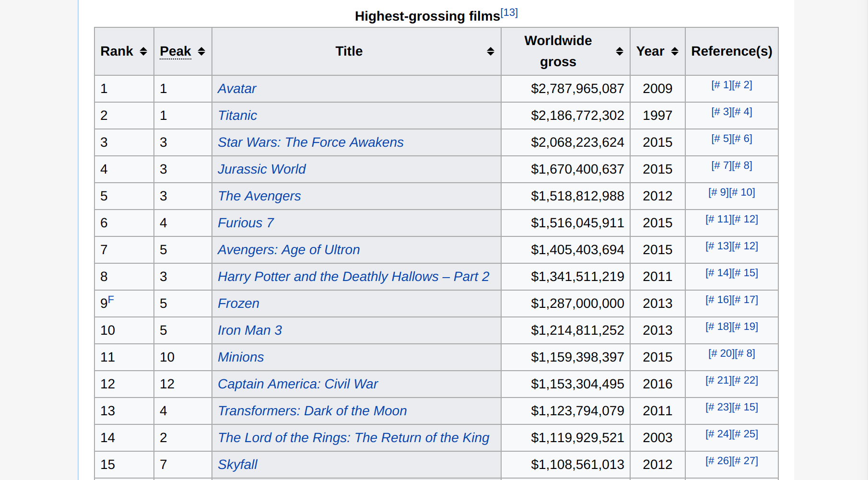
Task: Open Lord of the Rings Return of the King link
Action: tap(353, 438)
